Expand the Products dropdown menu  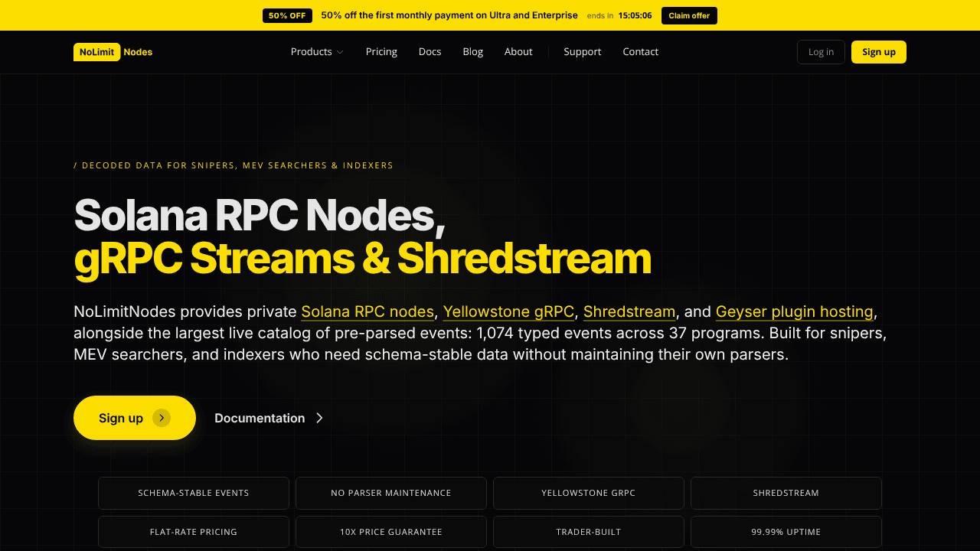click(x=317, y=52)
